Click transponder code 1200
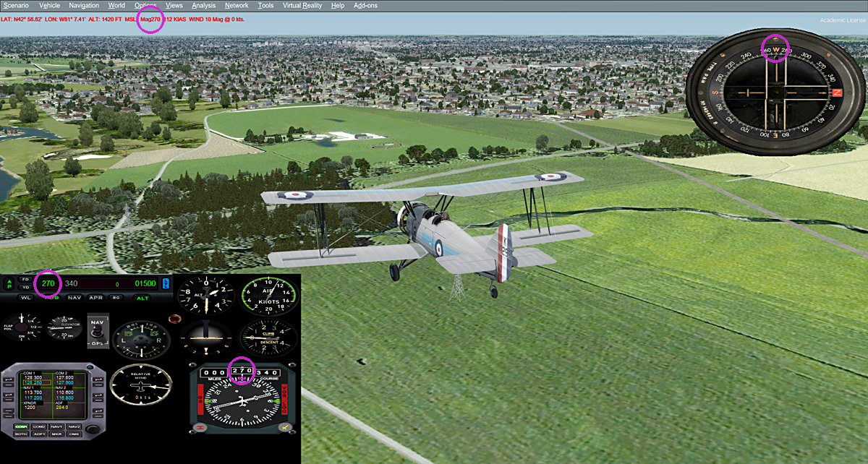Image resolution: width=868 pixels, height=464 pixels. coord(30,408)
